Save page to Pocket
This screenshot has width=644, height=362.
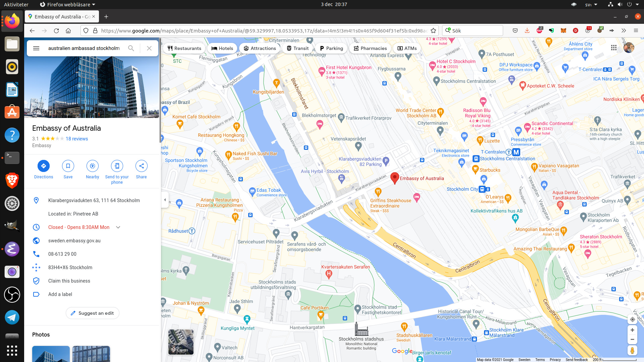point(515,31)
